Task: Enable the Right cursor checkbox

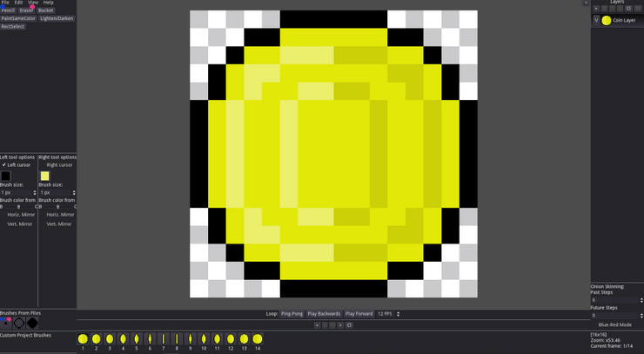Action: pos(43,164)
